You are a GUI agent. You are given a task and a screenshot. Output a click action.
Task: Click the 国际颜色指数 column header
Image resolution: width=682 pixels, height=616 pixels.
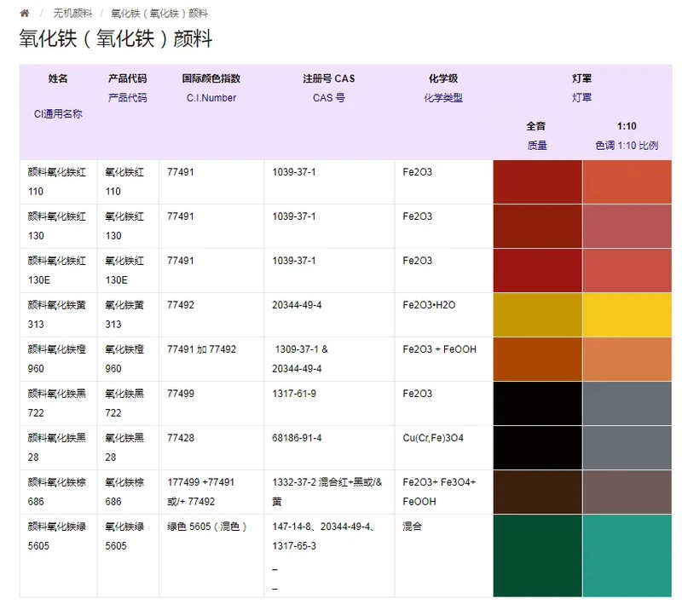pos(211,78)
